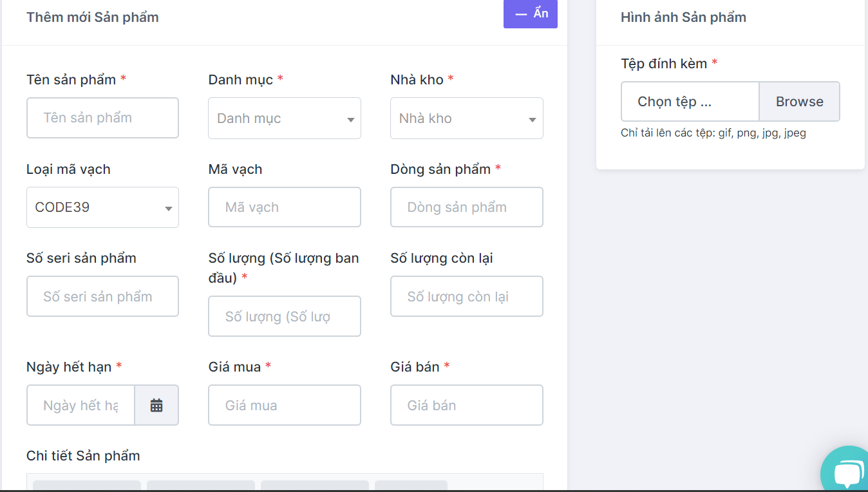
Task: Click the Ngày hết hạn label
Action: [x=69, y=366]
